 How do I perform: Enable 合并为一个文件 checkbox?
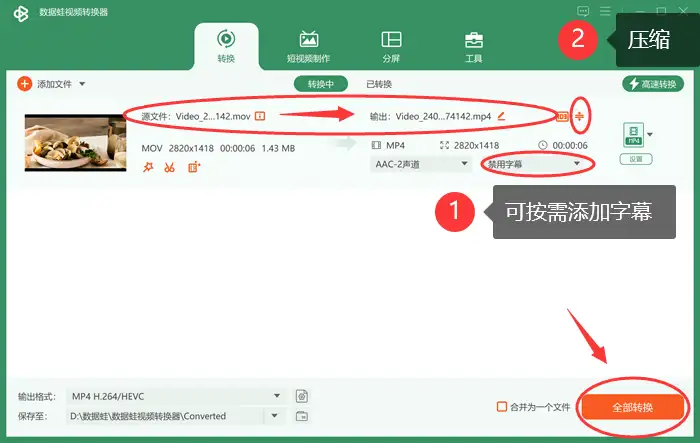click(x=502, y=406)
